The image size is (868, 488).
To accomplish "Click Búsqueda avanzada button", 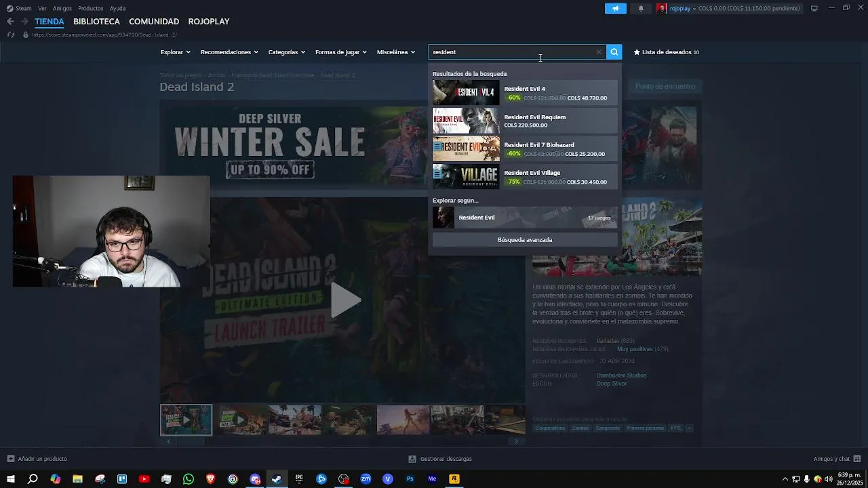I will click(x=525, y=240).
